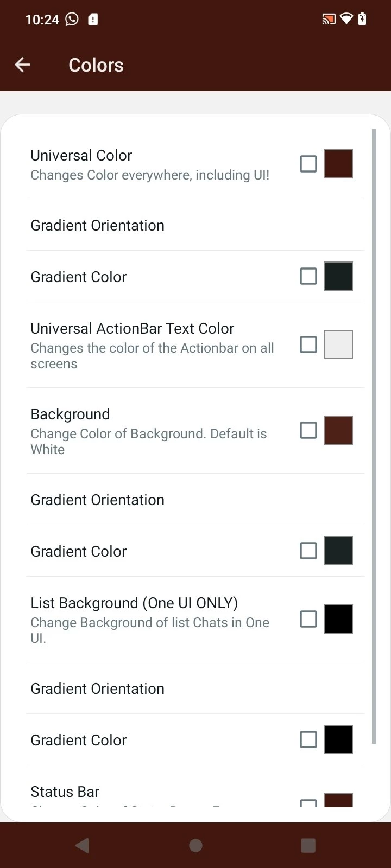Viewport: 391px width, 868px height.
Task: Open Gradient Orientation below Universal Color
Action: click(x=98, y=225)
